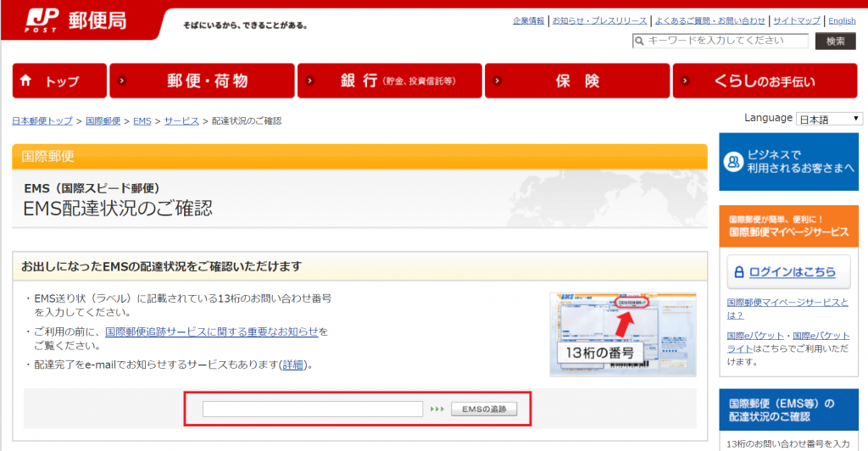
Task: Click the 国際郵便 orange header text
Action: click(47, 157)
